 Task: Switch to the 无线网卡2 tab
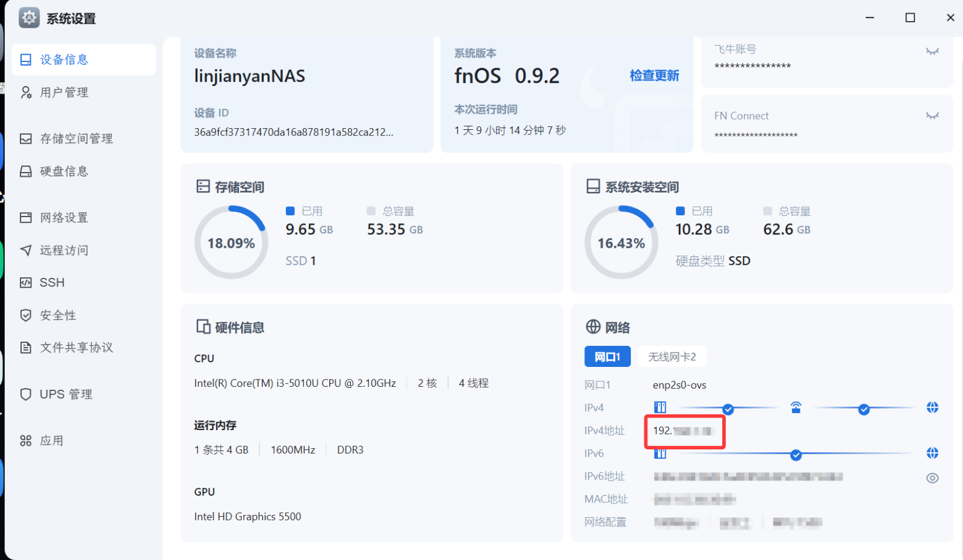coord(672,357)
